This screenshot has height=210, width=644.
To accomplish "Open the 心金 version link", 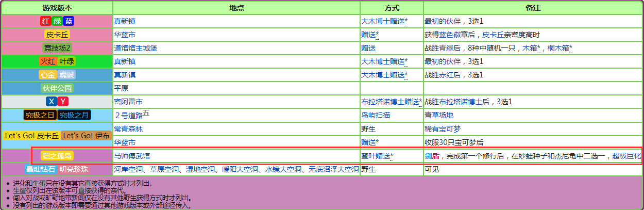I will [47, 75].
